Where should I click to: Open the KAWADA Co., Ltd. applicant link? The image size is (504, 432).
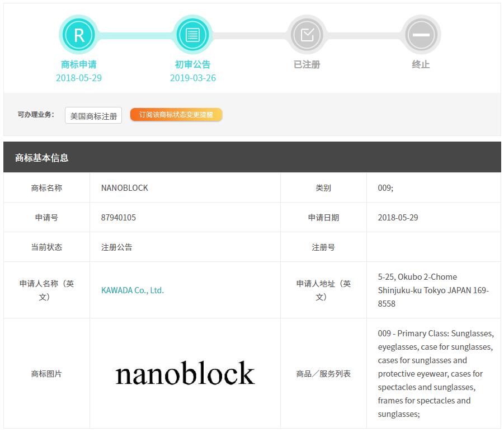tap(133, 290)
